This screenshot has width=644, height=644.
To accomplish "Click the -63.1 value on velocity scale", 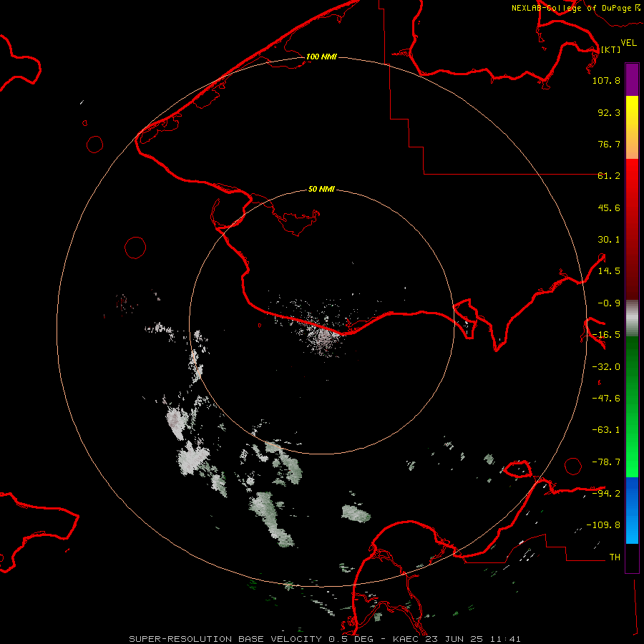I will [606, 430].
